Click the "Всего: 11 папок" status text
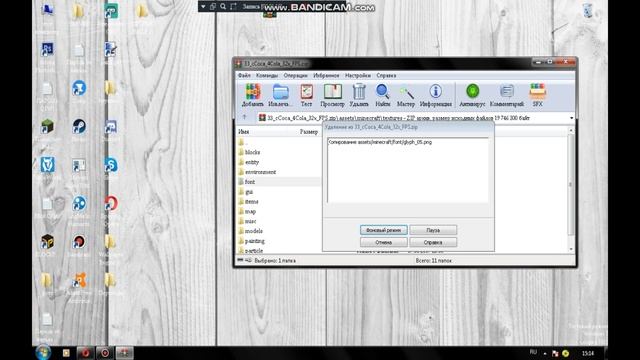This screenshot has height=360, width=640. click(433, 260)
